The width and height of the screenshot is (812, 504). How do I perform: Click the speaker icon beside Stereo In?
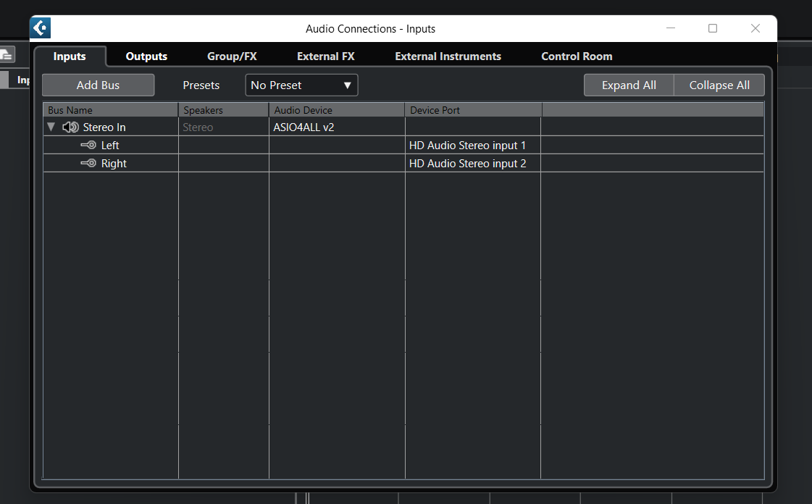70,127
